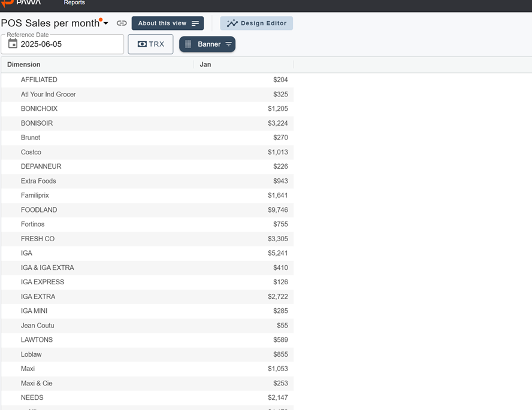Select the IGA row label
Image resolution: width=532 pixels, height=410 pixels.
[26, 253]
